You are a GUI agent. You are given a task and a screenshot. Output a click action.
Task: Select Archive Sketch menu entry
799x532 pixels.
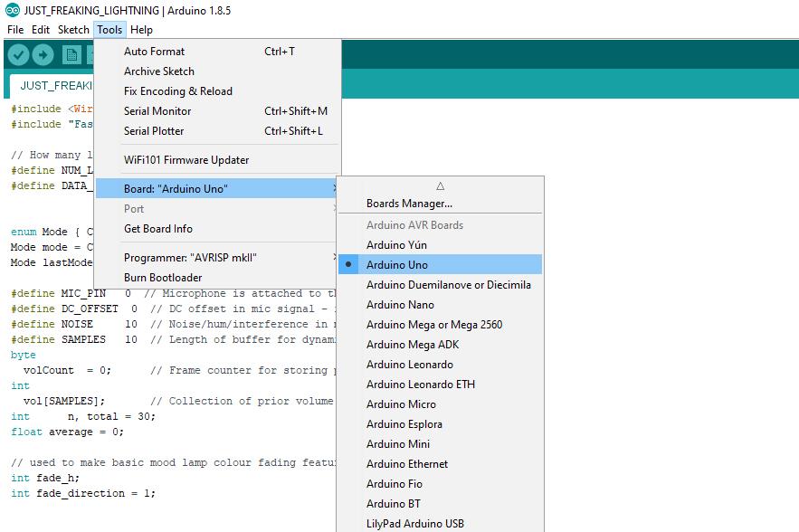click(218, 71)
